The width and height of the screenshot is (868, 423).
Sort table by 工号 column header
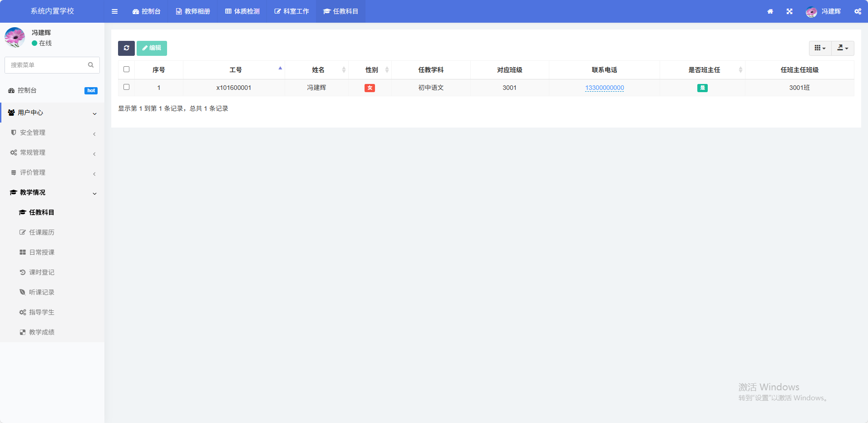click(235, 70)
